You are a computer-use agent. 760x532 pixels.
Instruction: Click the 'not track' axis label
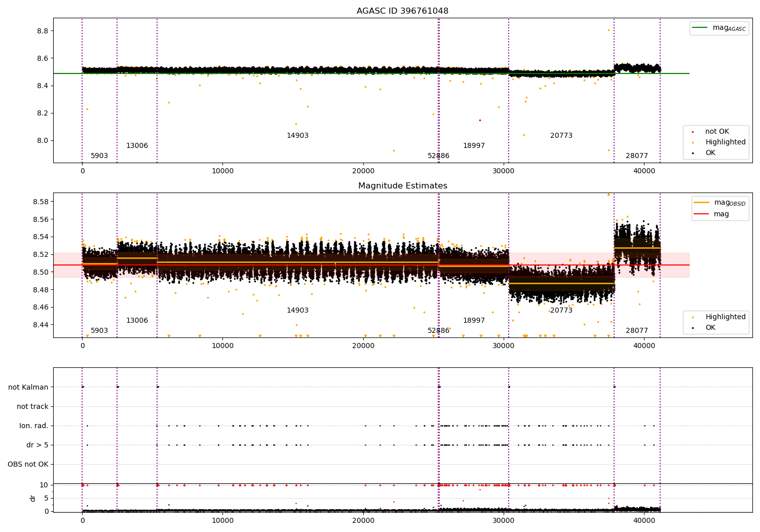(x=32, y=406)
